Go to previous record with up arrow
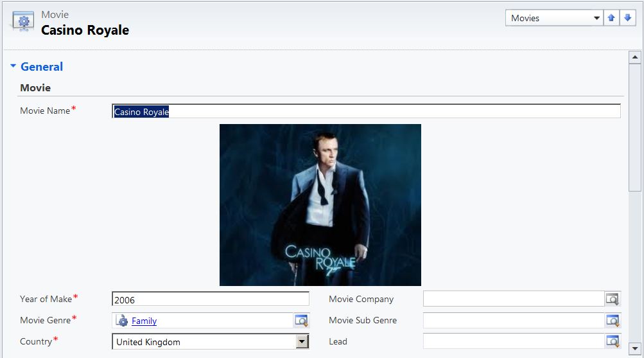Image resolution: width=644 pixels, height=358 pixels. point(611,18)
